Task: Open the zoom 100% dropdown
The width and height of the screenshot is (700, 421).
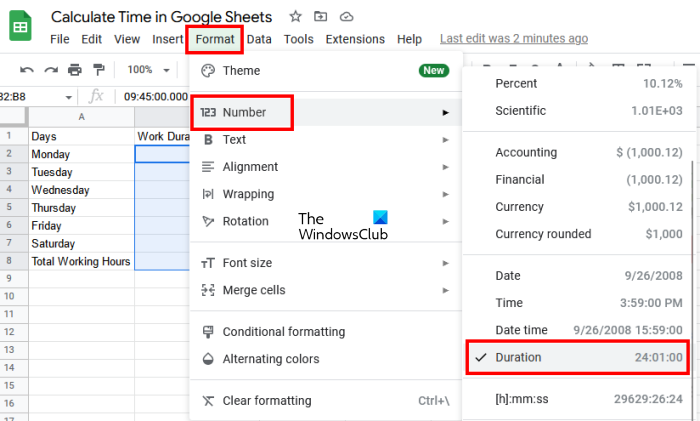Action: click(147, 70)
